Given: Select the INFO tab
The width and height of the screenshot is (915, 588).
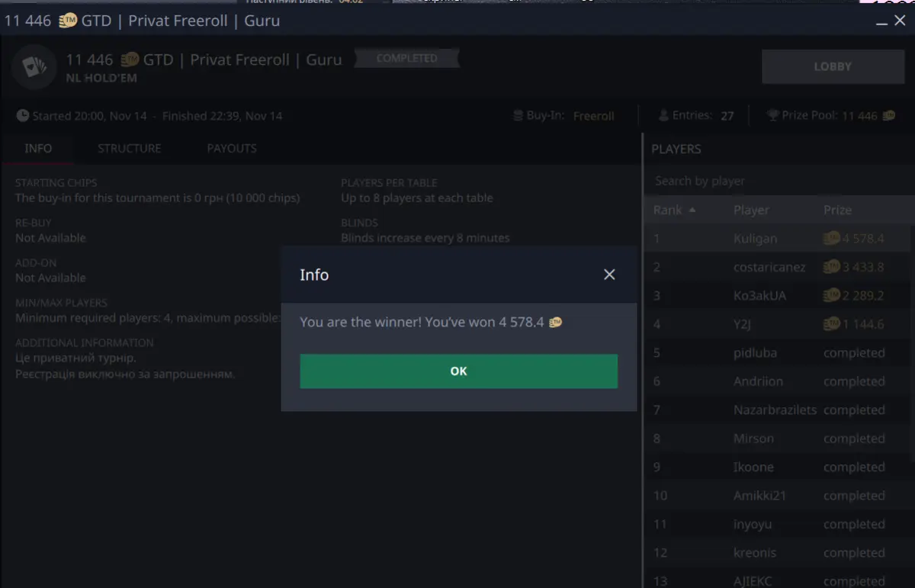Looking at the screenshot, I should coord(38,149).
